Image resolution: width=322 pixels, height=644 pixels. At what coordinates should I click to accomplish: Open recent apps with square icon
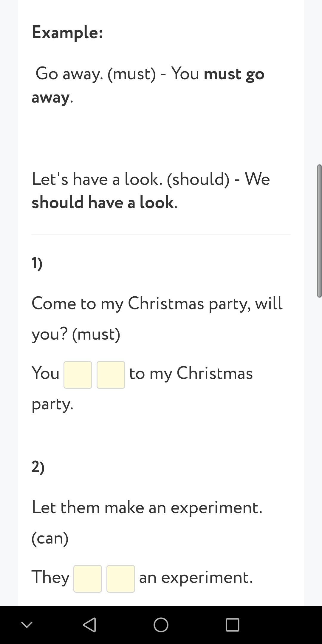[x=233, y=625]
